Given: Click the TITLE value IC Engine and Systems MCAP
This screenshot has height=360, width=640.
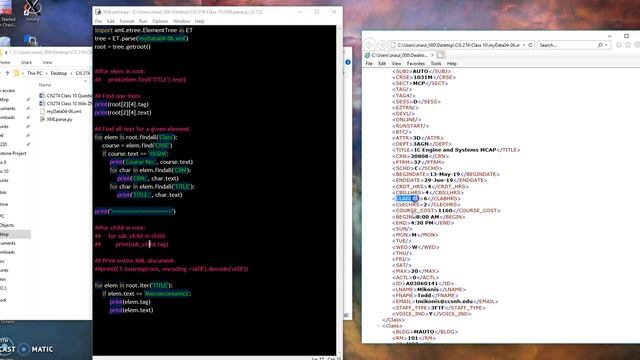Looking at the screenshot, I should (455, 150).
